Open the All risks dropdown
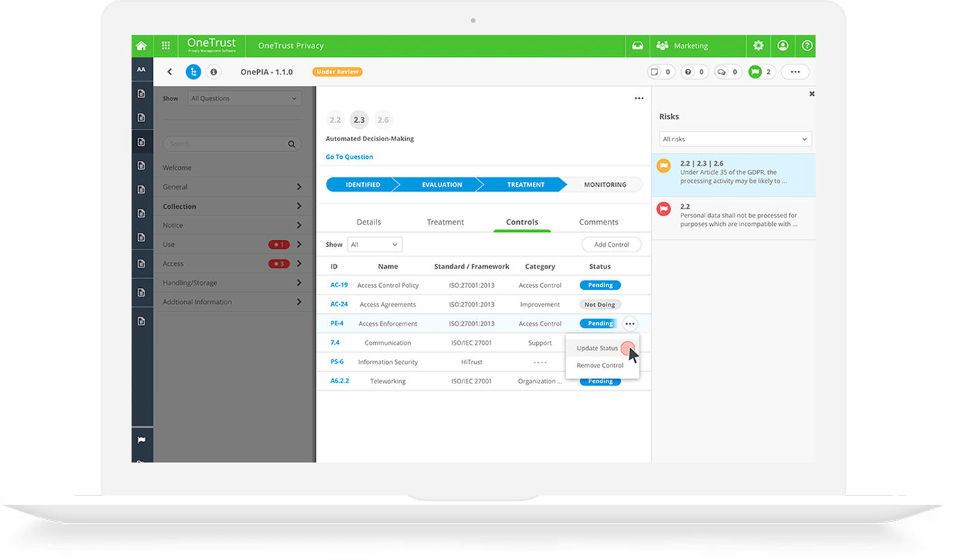955x560 pixels. 735,139
